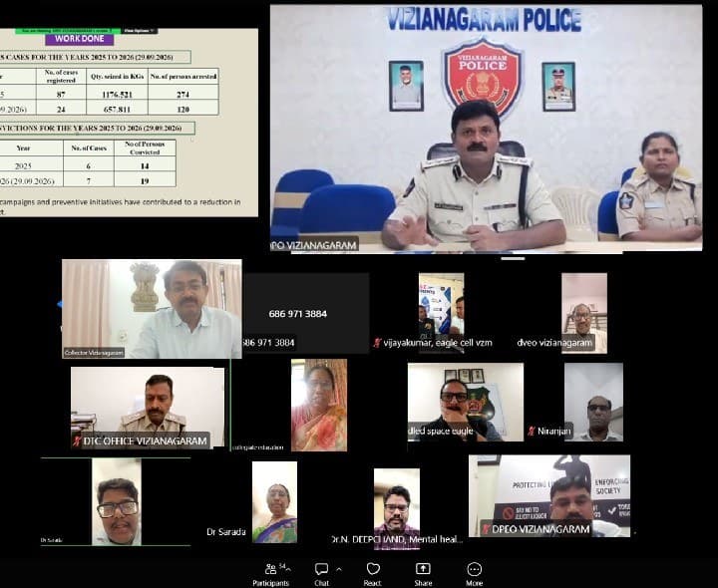Click 'No. of persons arrested' column header

(183, 77)
